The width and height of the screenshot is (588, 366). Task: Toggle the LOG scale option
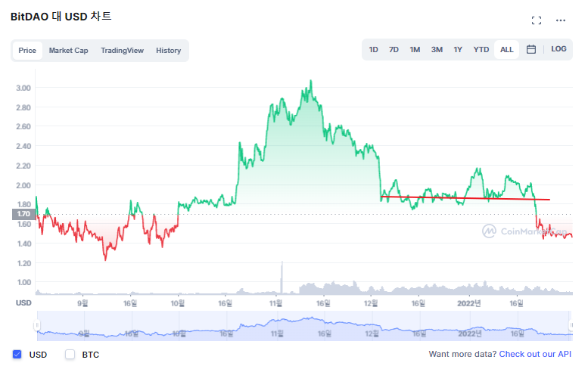click(x=558, y=48)
